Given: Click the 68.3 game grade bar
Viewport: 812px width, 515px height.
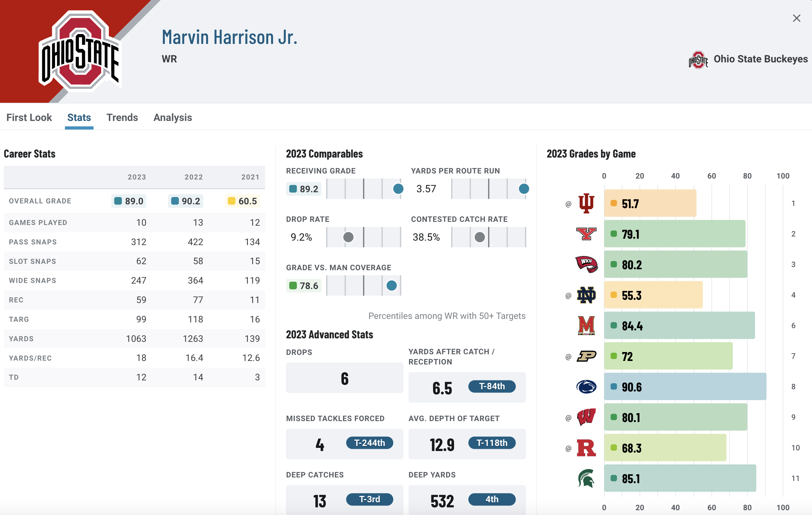Looking at the screenshot, I should (665, 448).
